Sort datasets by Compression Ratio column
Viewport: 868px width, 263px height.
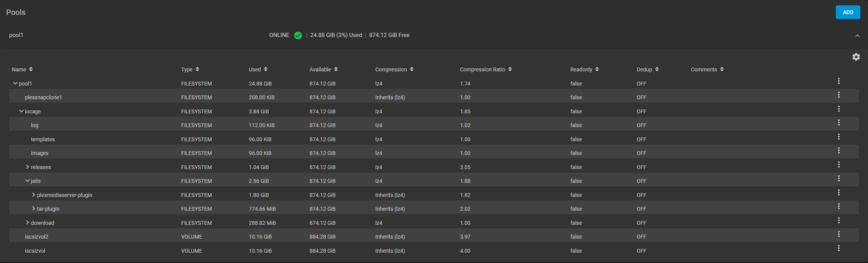pyautogui.click(x=486, y=69)
